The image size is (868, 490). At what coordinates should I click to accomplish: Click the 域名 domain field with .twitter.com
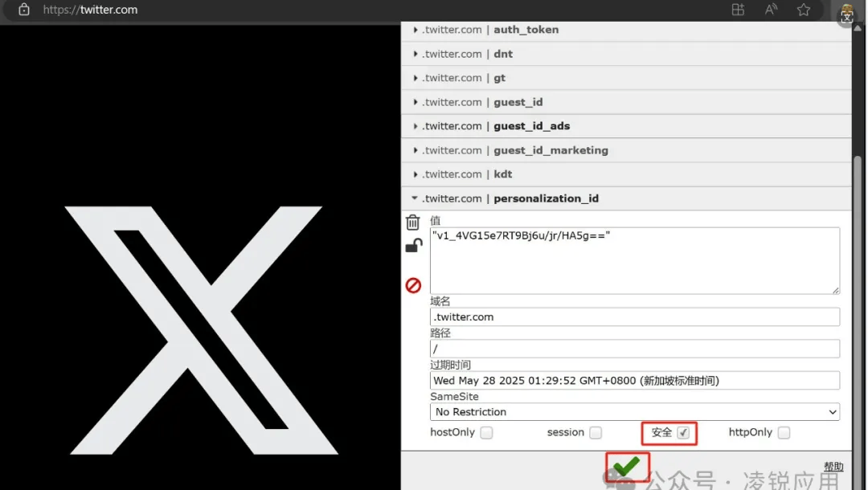pyautogui.click(x=634, y=317)
